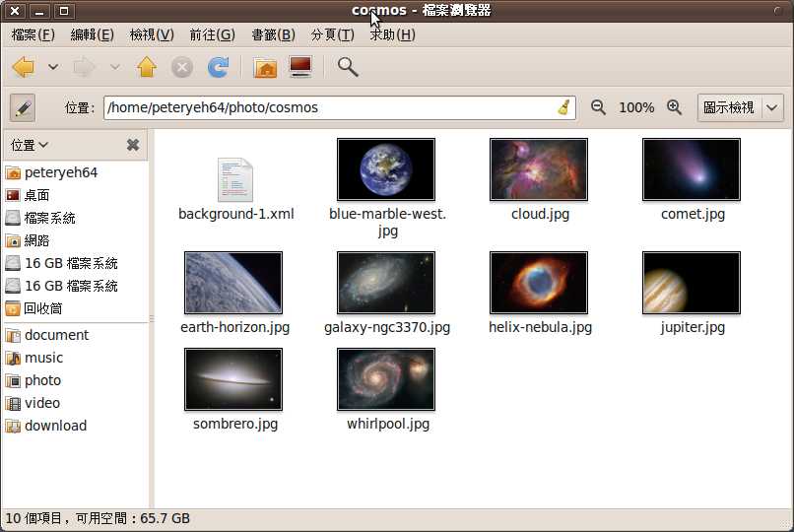This screenshot has width=794, height=532.
Task: Select the background-1.xml file icon
Action: 235,179
